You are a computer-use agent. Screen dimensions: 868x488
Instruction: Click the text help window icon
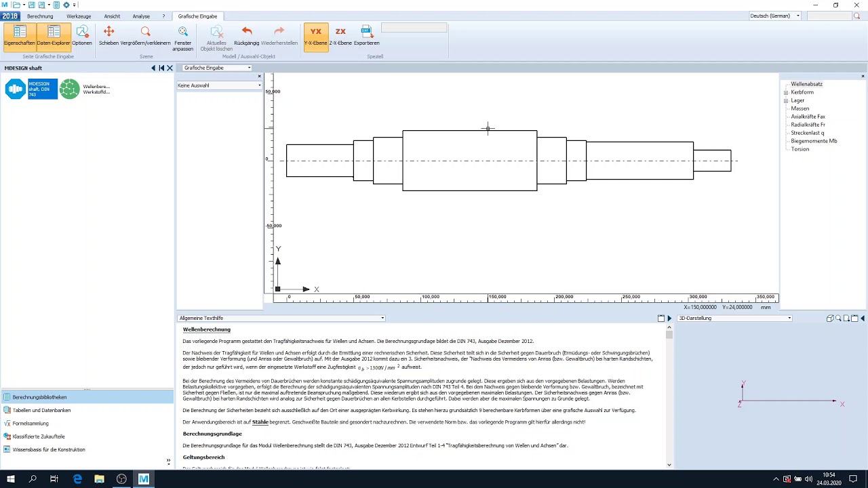pyautogui.click(x=661, y=318)
